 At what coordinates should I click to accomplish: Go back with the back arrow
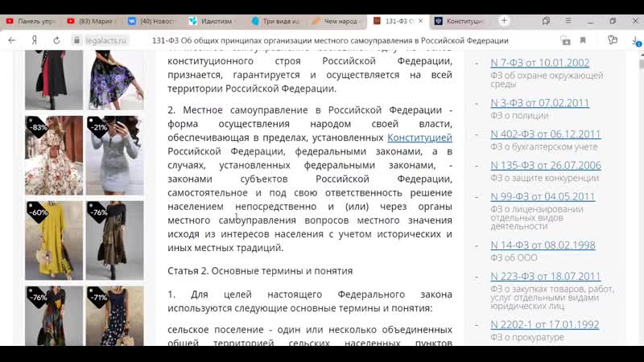point(12,40)
